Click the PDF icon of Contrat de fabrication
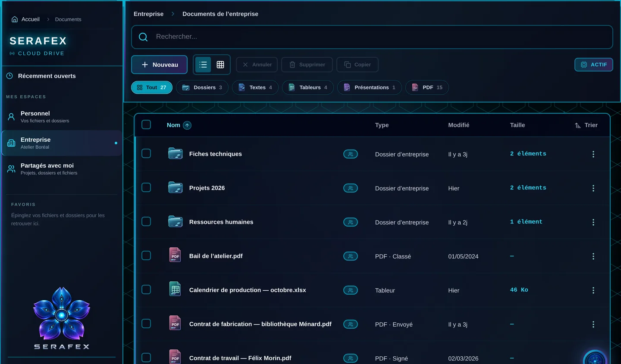 175,323
